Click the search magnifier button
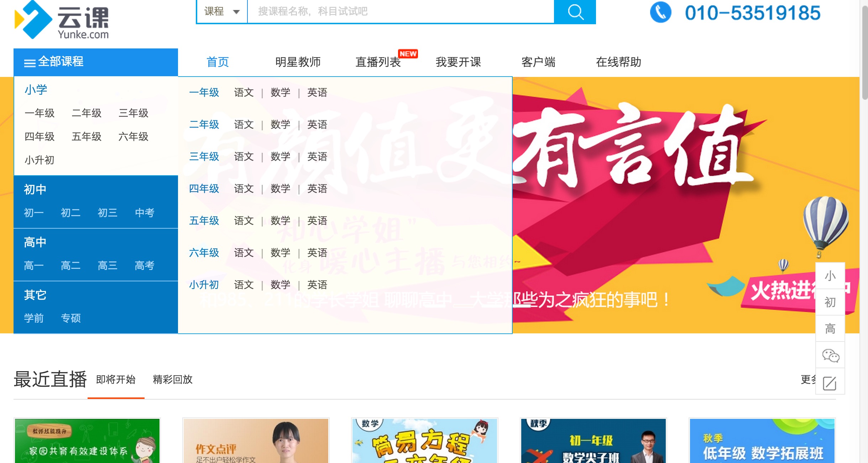 (575, 12)
